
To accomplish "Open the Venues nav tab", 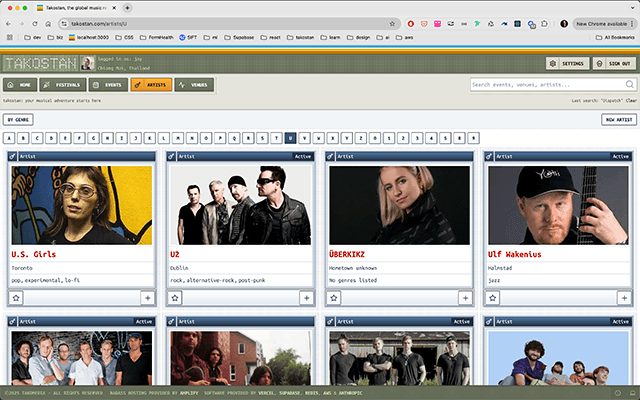I will 194,85.
